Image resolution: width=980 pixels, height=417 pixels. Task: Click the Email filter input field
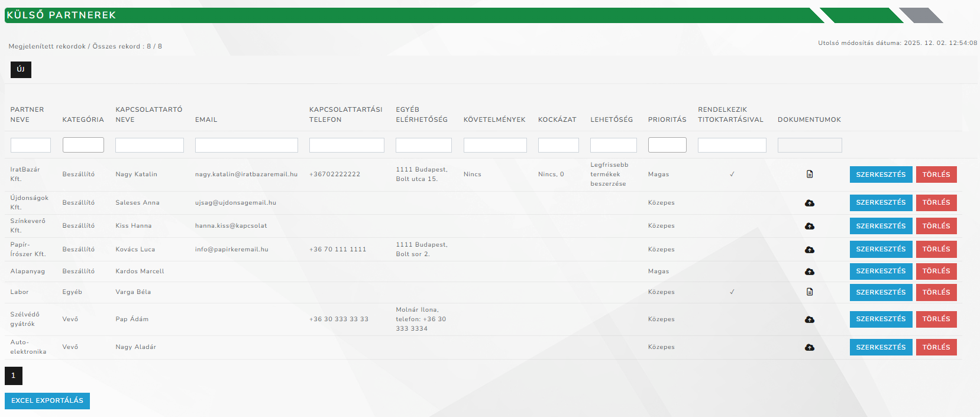246,145
